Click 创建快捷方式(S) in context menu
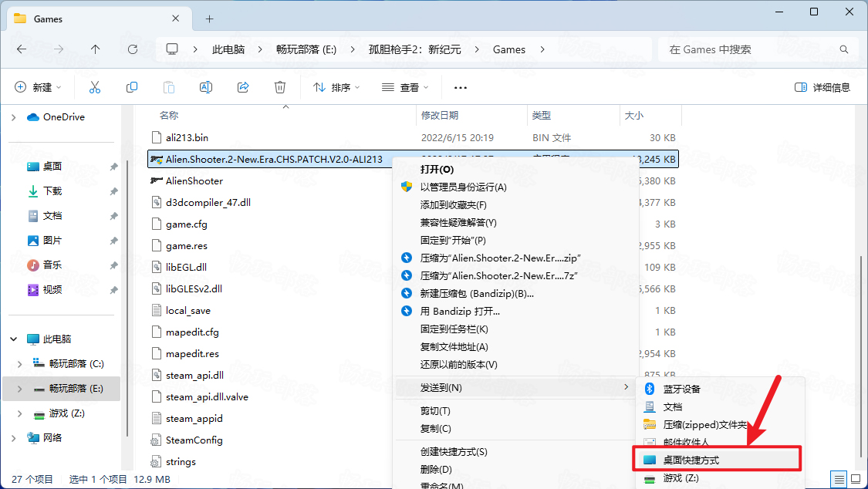The image size is (868, 489). coord(516,451)
